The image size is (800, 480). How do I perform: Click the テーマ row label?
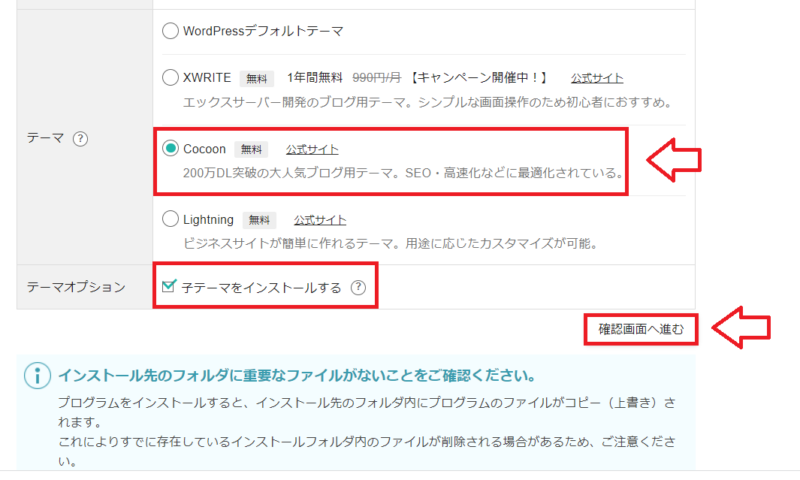point(45,138)
